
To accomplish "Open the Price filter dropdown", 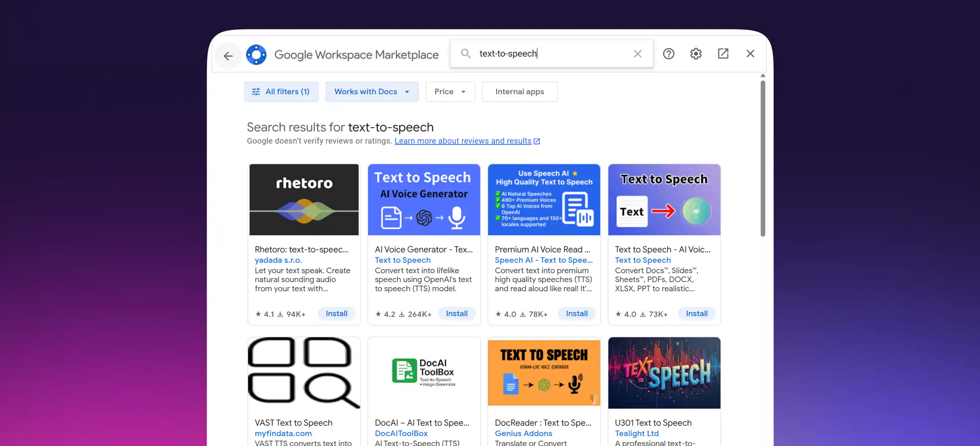I will (x=450, y=91).
